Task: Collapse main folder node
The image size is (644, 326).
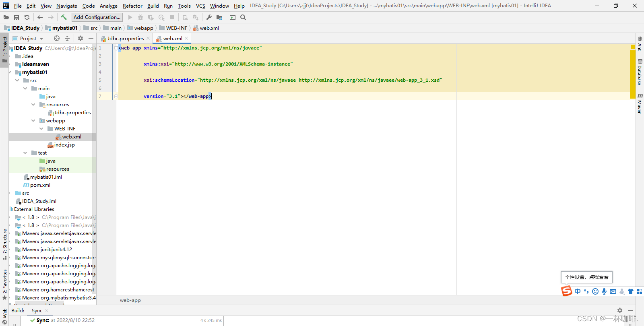Action: pos(25,89)
